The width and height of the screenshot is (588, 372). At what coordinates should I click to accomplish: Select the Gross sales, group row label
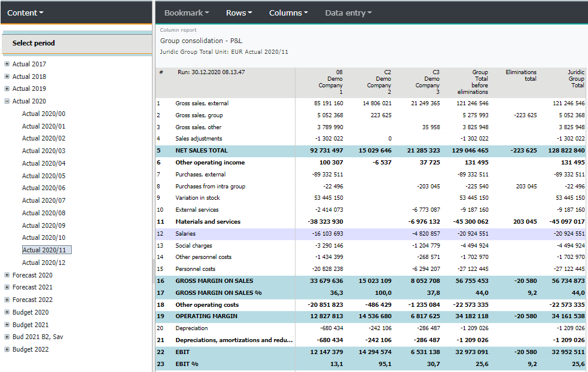199,115
